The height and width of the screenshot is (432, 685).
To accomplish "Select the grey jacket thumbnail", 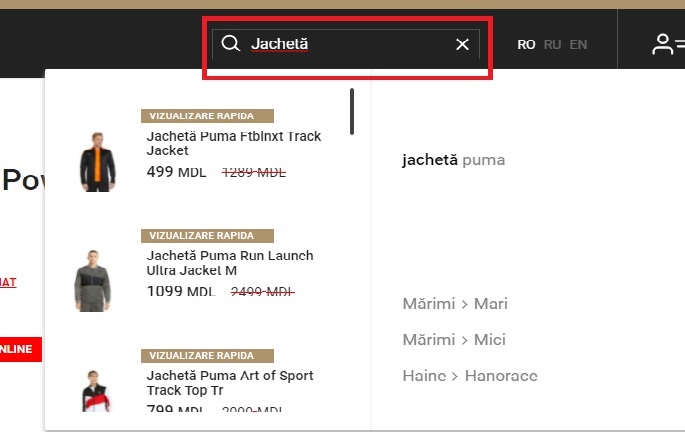I will pos(92,280).
